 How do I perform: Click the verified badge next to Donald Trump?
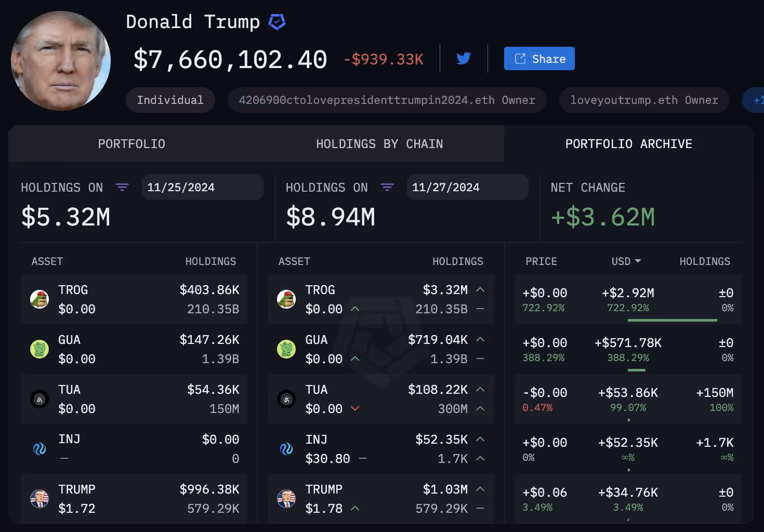click(277, 22)
